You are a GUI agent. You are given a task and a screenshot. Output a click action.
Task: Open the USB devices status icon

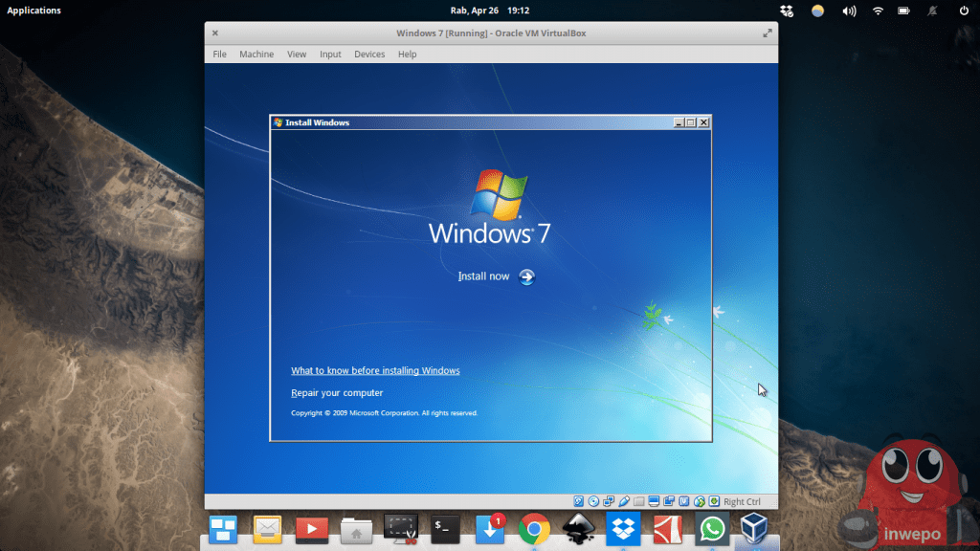[x=624, y=501]
